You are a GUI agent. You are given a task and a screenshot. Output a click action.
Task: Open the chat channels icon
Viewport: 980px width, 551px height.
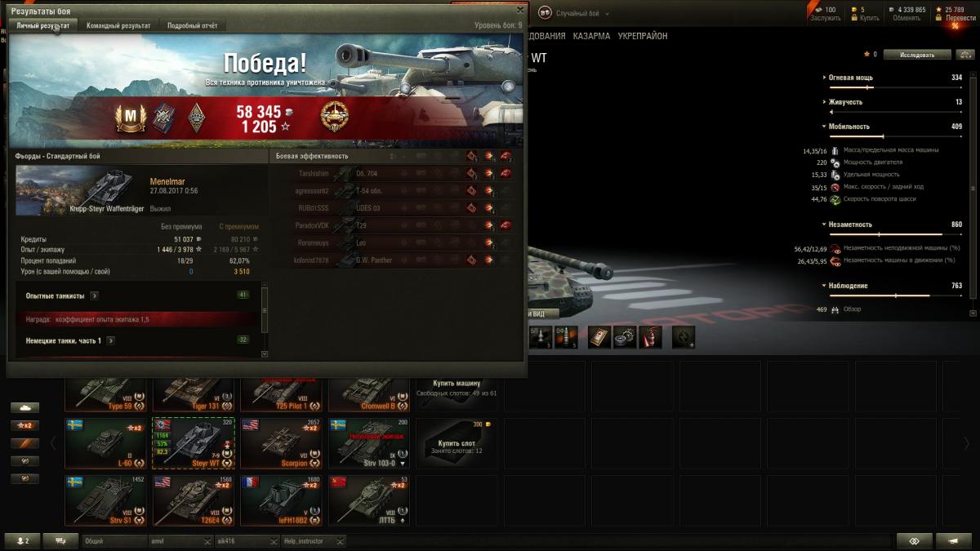60,540
